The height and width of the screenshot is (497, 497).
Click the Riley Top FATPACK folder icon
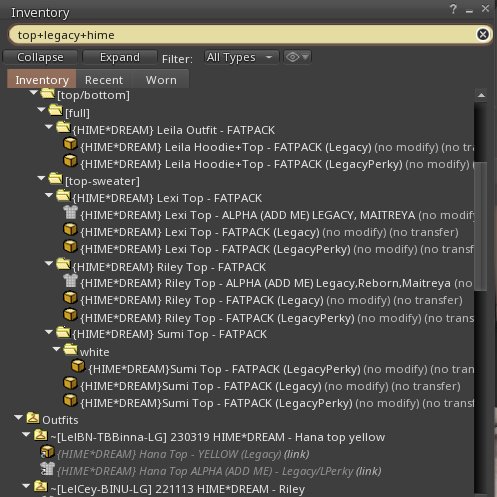point(63,264)
